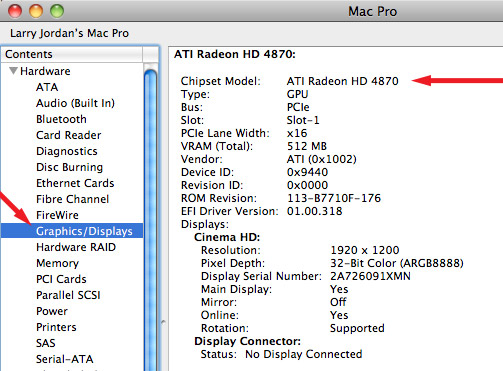This screenshot has height=371, width=503.
Task: Click the Vendor value ATI (0x1002)
Action: pos(321,159)
